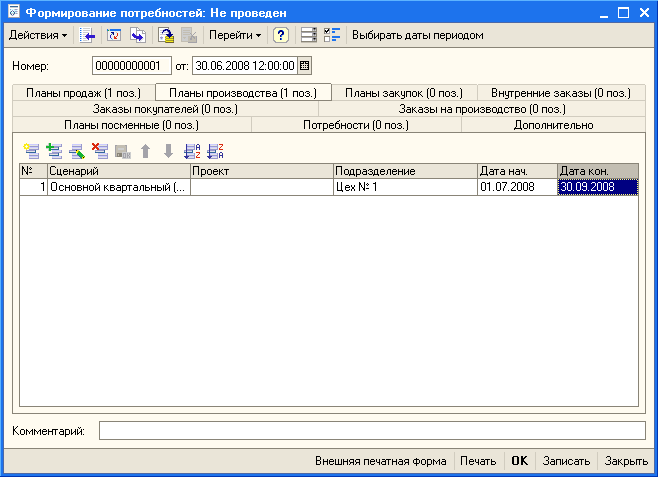
Task: Go to the Дополнительно tab
Action: (x=553, y=125)
